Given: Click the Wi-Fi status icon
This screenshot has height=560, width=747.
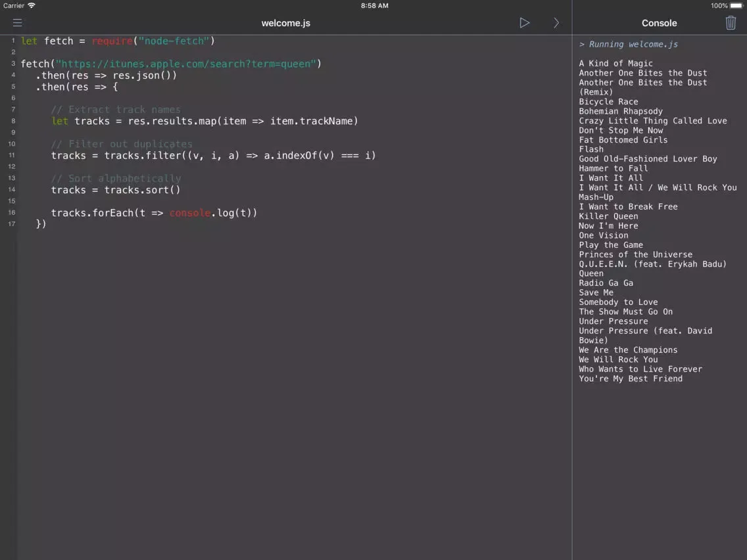Looking at the screenshot, I should 32,6.
